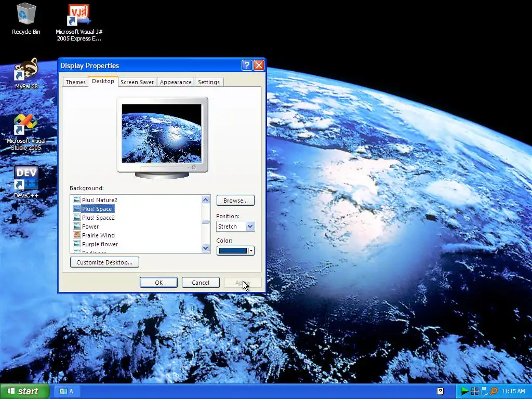Select the Desktop tab
This screenshot has width=532, height=399.
103,81
